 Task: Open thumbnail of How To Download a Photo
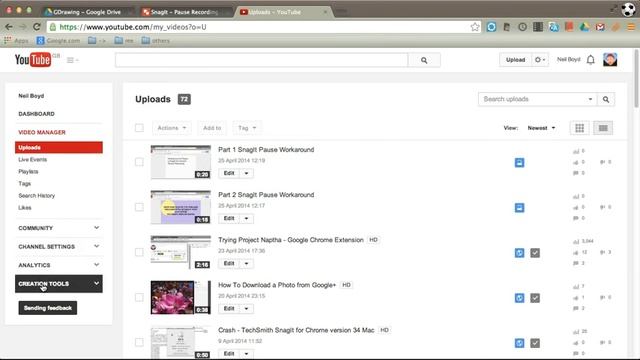tap(181, 297)
